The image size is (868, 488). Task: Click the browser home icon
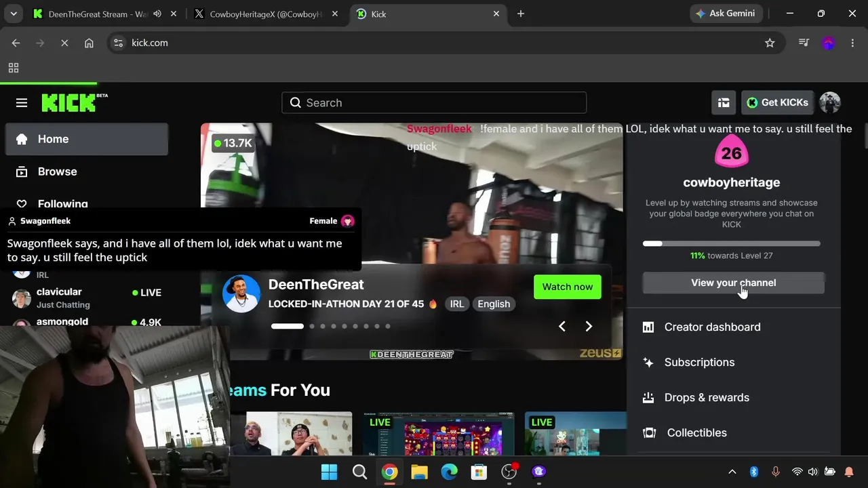(x=89, y=43)
